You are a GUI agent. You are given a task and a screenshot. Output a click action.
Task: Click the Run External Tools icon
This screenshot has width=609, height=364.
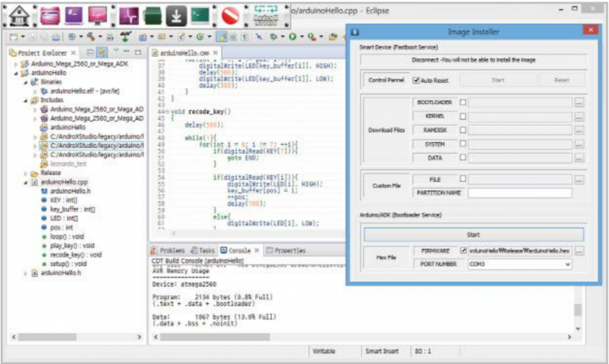(x=312, y=37)
